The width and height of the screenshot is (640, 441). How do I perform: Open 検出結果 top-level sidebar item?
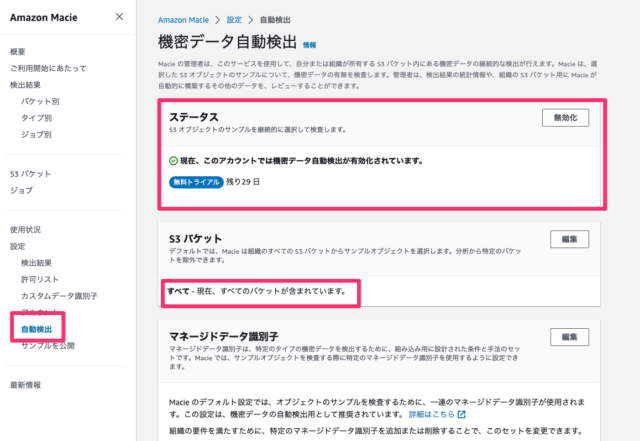coord(25,85)
